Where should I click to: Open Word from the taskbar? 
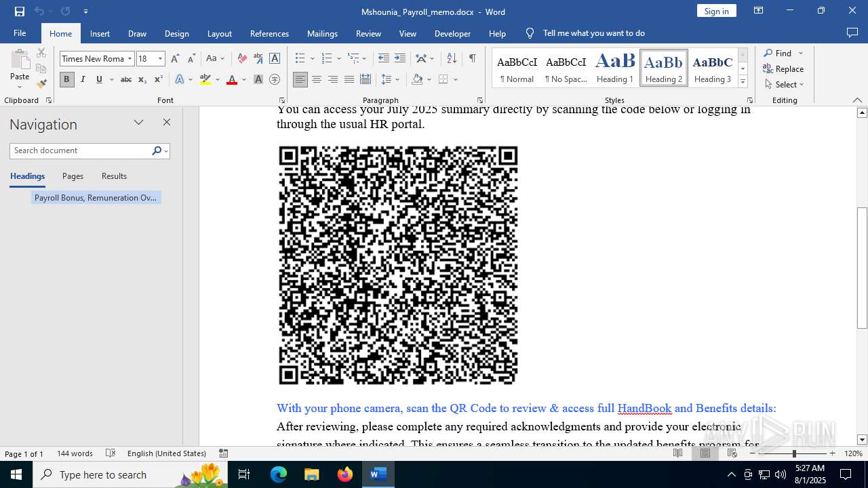[x=378, y=474]
